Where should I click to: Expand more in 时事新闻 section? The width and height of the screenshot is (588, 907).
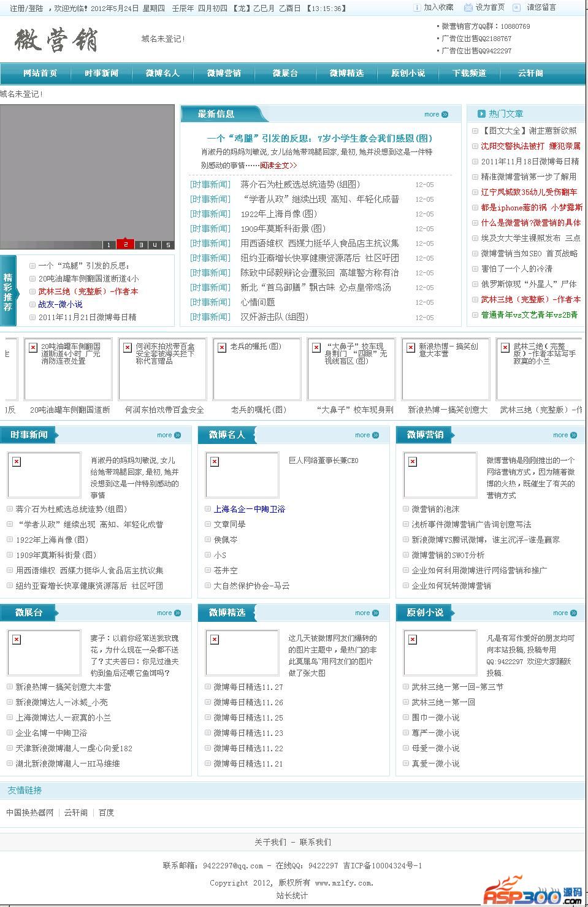169,435
